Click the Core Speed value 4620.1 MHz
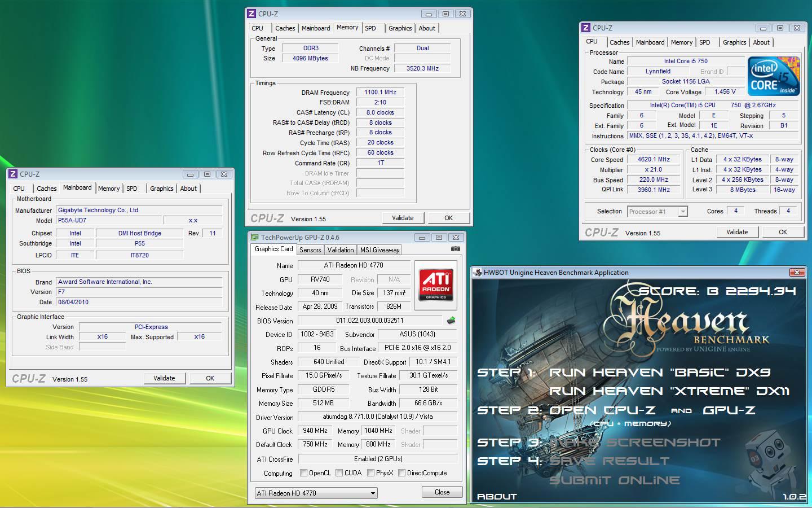 [x=654, y=160]
